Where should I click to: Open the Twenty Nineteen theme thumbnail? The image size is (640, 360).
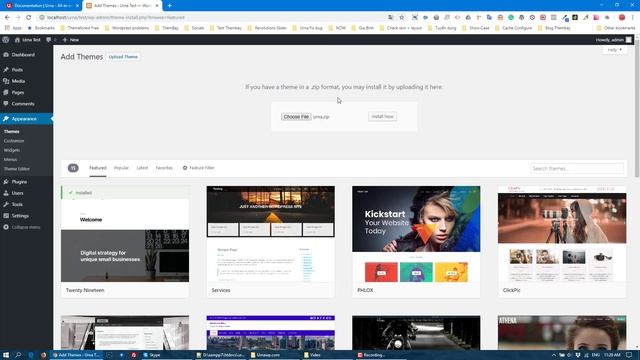(125, 234)
